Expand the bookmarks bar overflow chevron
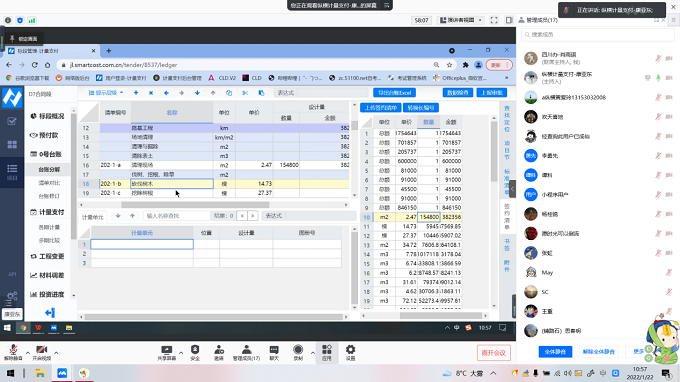The width and height of the screenshot is (680, 382). point(506,78)
